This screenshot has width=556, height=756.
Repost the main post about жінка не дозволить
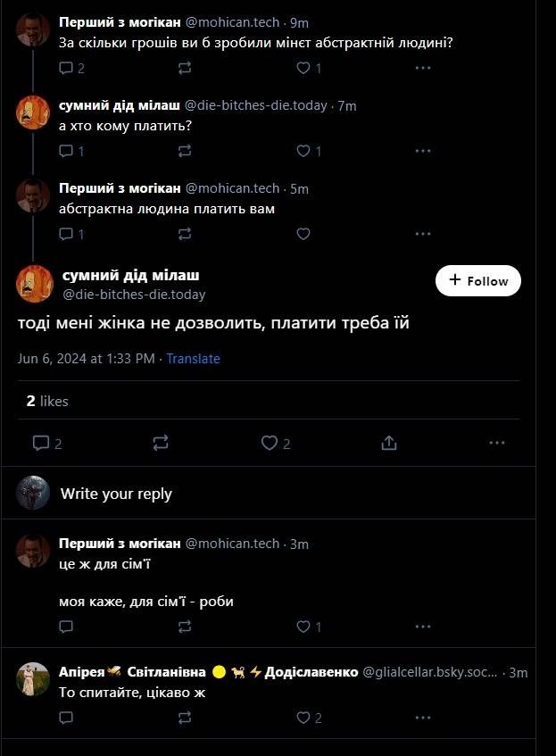(x=161, y=443)
